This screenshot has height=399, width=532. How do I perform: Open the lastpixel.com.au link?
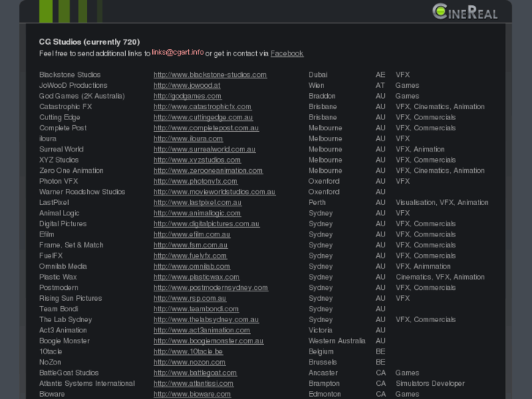(198, 203)
